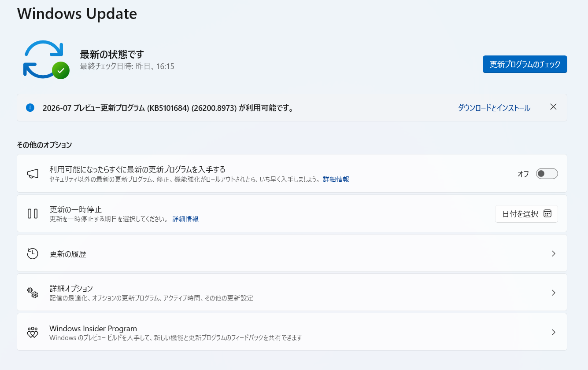Open 更新の履歴 via its chevron arrow

click(554, 253)
